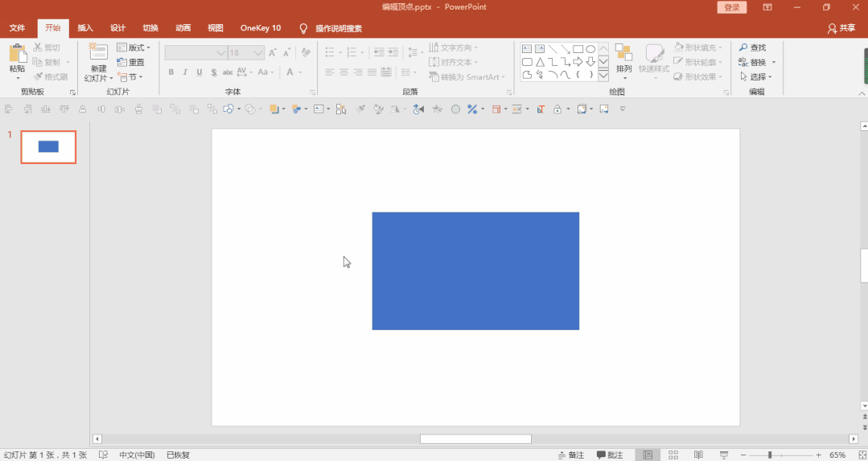868x461 pixels.
Task: Select the text box shape in gallery
Action: [x=527, y=49]
